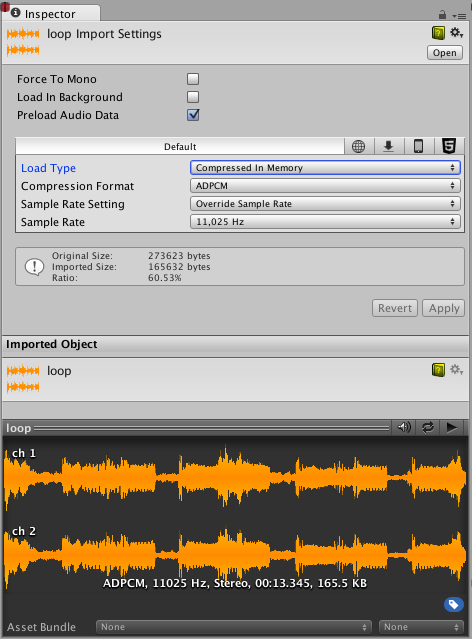Click the ch 1 waveform preview
This screenshot has height=639, width=472.
click(x=235, y=476)
